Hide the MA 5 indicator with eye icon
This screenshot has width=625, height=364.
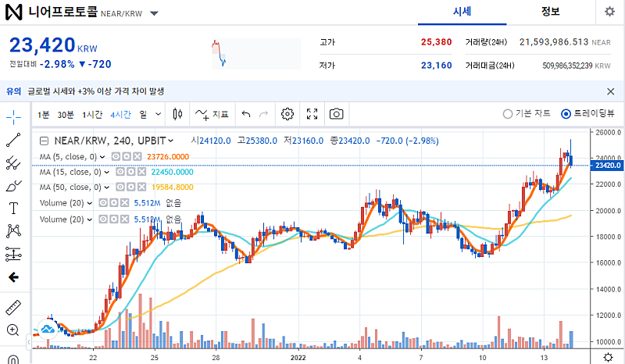click(116, 157)
